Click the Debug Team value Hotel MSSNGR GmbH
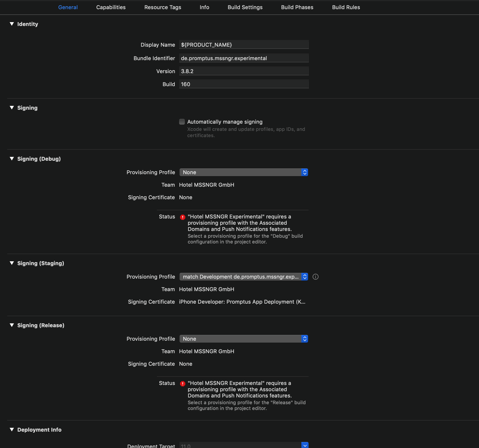Image resolution: width=479 pixels, height=448 pixels. pos(207,185)
